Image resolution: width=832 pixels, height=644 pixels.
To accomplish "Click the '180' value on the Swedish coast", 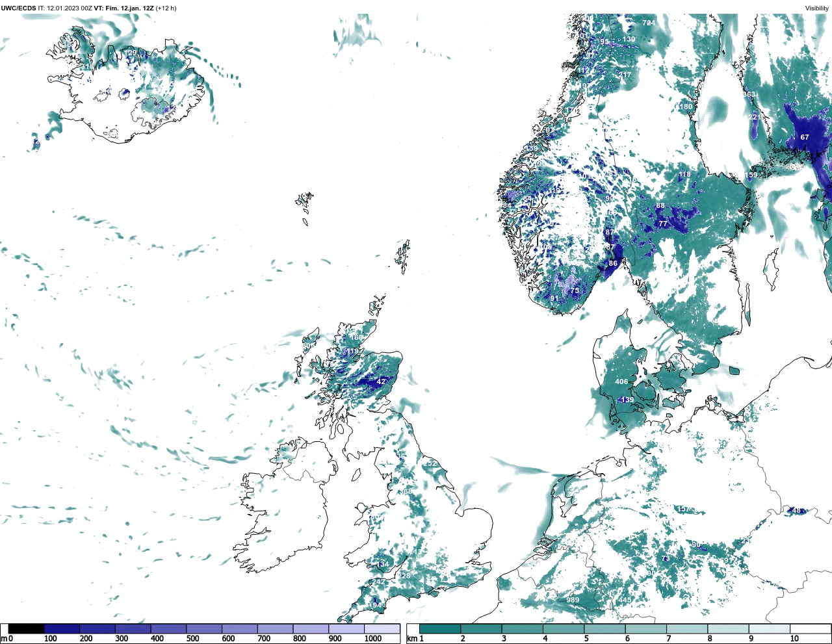I will [x=686, y=107].
